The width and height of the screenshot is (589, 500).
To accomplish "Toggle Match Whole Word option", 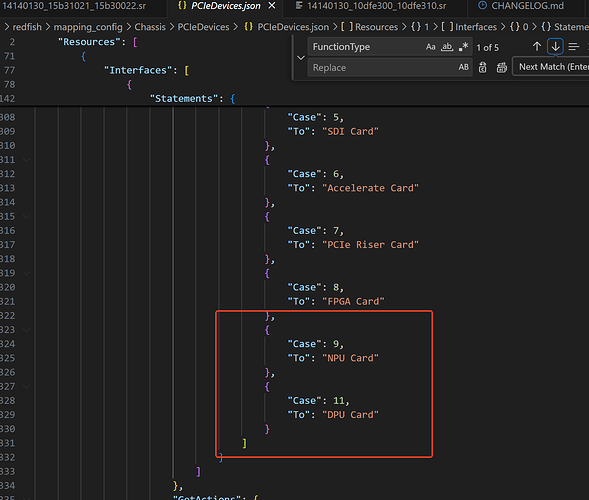I will [x=447, y=47].
